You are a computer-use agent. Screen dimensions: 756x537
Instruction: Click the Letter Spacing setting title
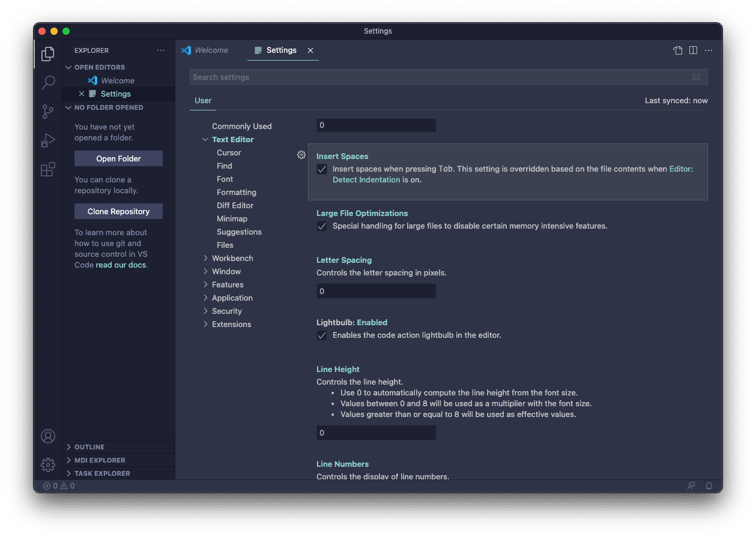(344, 260)
